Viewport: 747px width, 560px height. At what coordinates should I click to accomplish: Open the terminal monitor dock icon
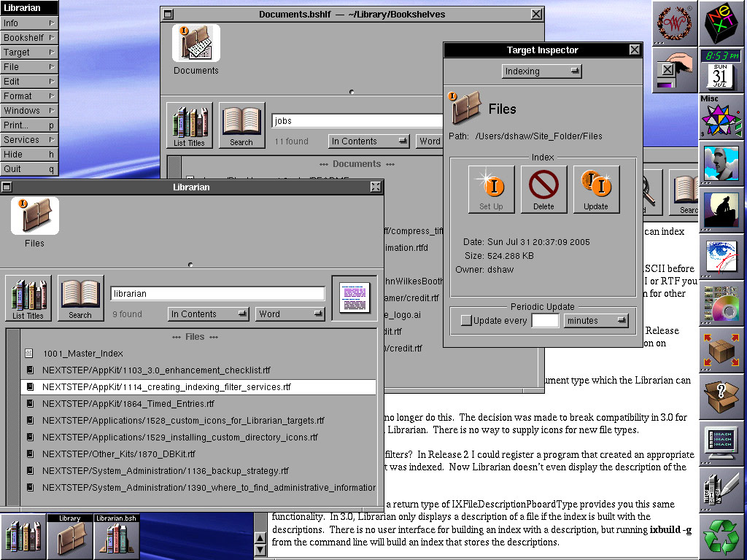coord(722,443)
